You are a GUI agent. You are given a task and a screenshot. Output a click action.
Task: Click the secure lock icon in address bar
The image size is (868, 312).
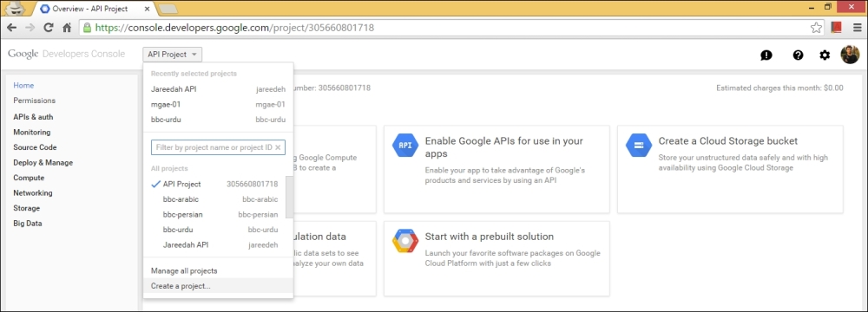[87, 27]
